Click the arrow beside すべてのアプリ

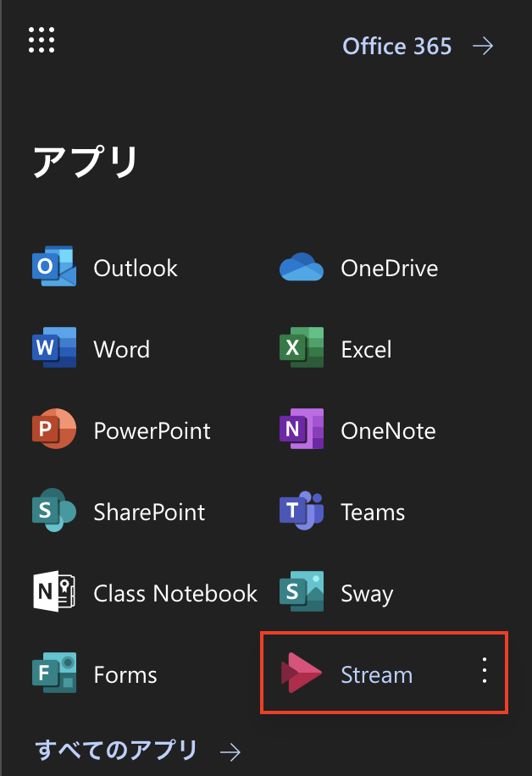pyautogui.click(x=230, y=752)
